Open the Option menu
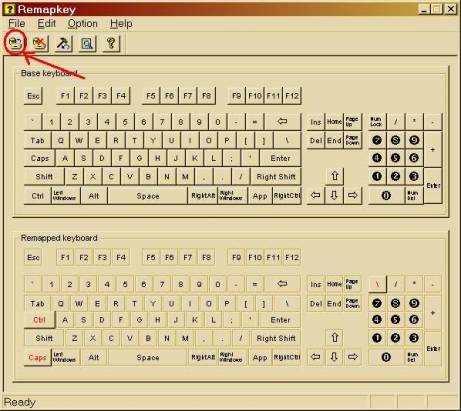The height and width of the screenshot is (411, 461). click(82, 23)
